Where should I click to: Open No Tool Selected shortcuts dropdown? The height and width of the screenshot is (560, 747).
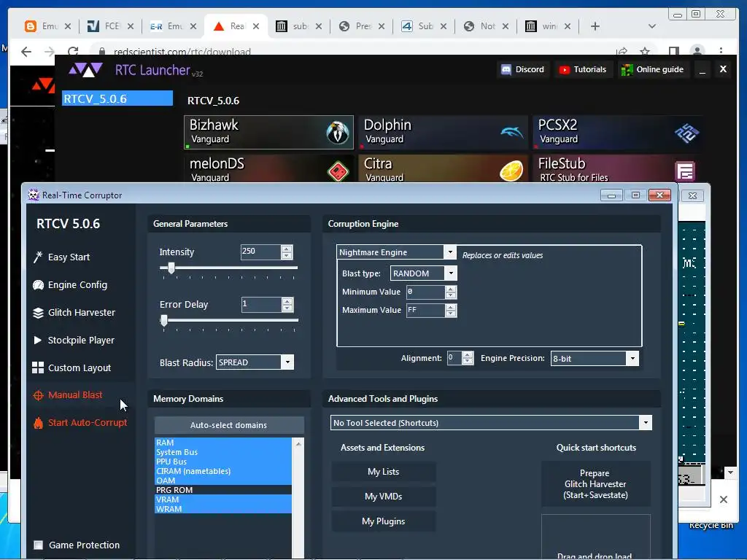click(x=646, y=423)
